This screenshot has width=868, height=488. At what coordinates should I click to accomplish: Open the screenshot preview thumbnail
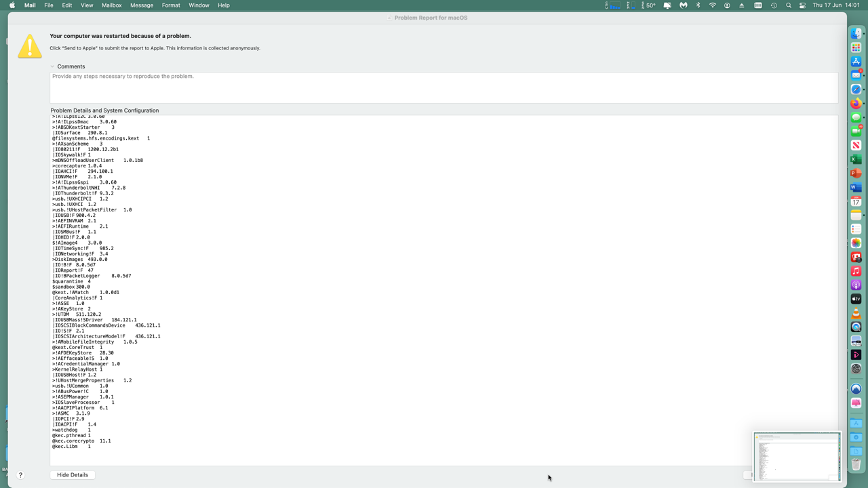click(797, 457)
